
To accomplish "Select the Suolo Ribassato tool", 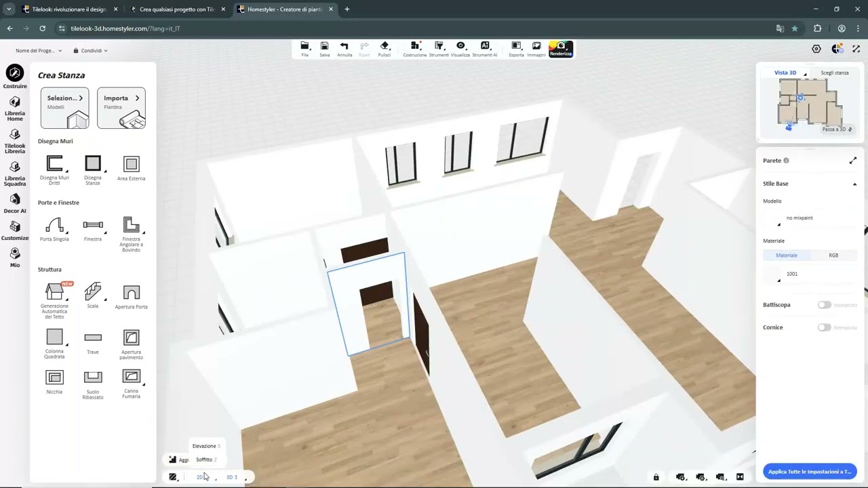I will [x=93, y=384].
